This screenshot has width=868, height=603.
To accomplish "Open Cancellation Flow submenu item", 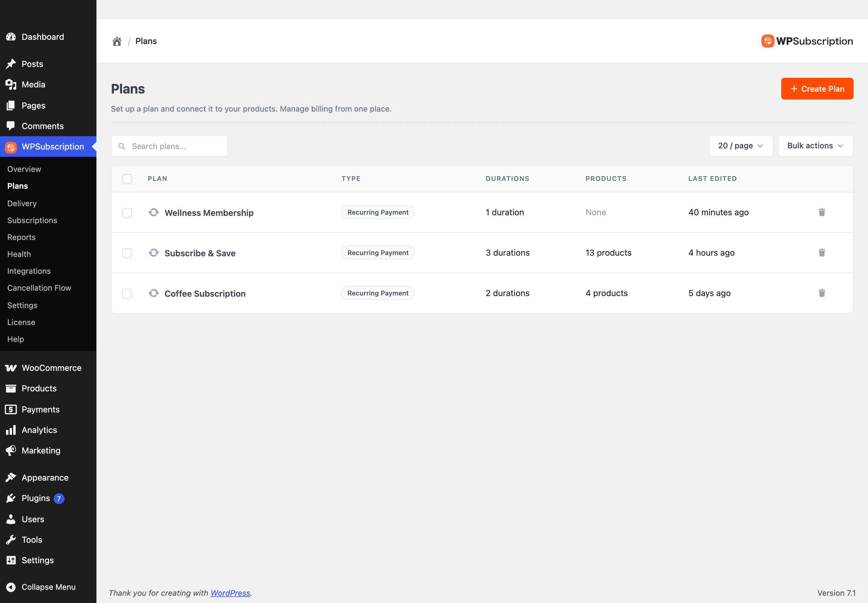I will [x=39, y=288].
